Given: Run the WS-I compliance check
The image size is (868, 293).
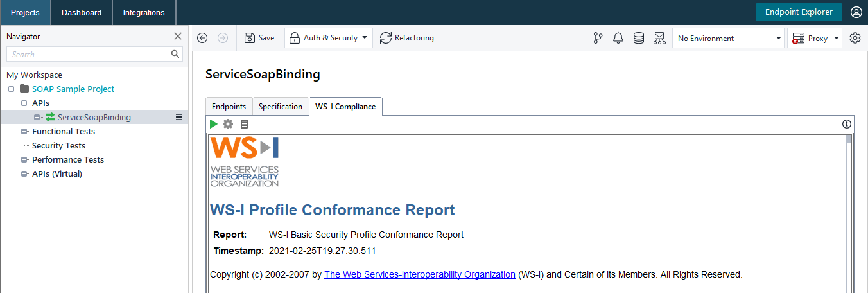Looking at the screenshot, I should coord(214,124).
